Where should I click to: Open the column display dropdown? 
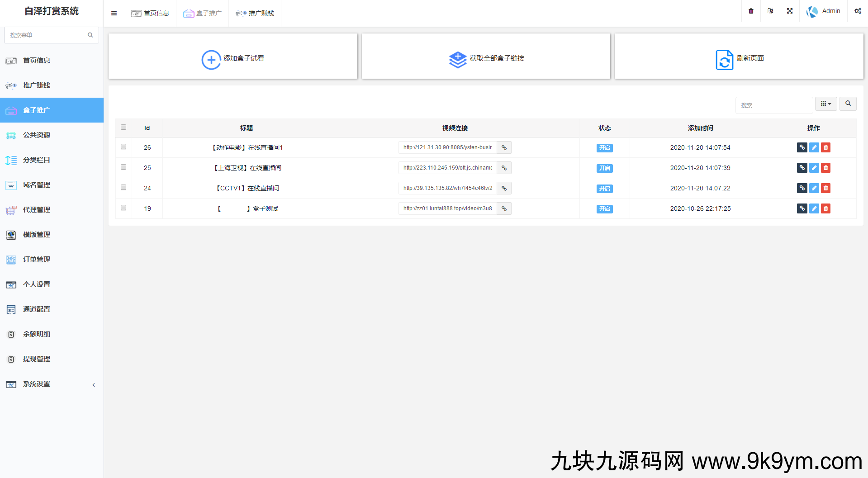pyautogui.click(x=825, y=104)
